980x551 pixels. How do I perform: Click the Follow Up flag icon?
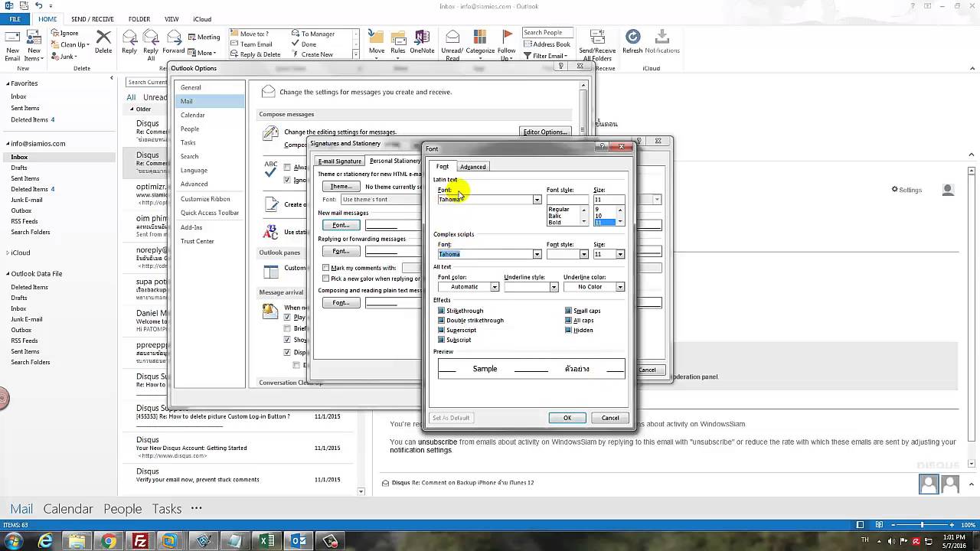click(507, 37)
